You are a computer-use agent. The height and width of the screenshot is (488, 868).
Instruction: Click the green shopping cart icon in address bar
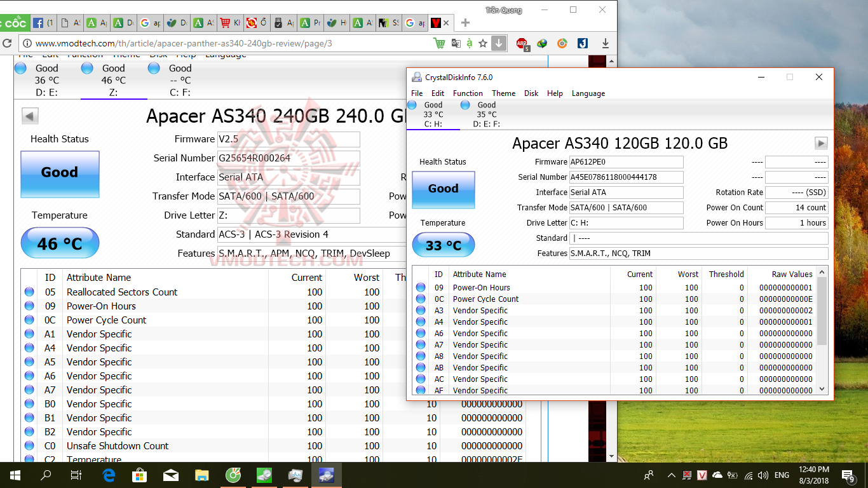pyautogui.click(x=439, y=43)
